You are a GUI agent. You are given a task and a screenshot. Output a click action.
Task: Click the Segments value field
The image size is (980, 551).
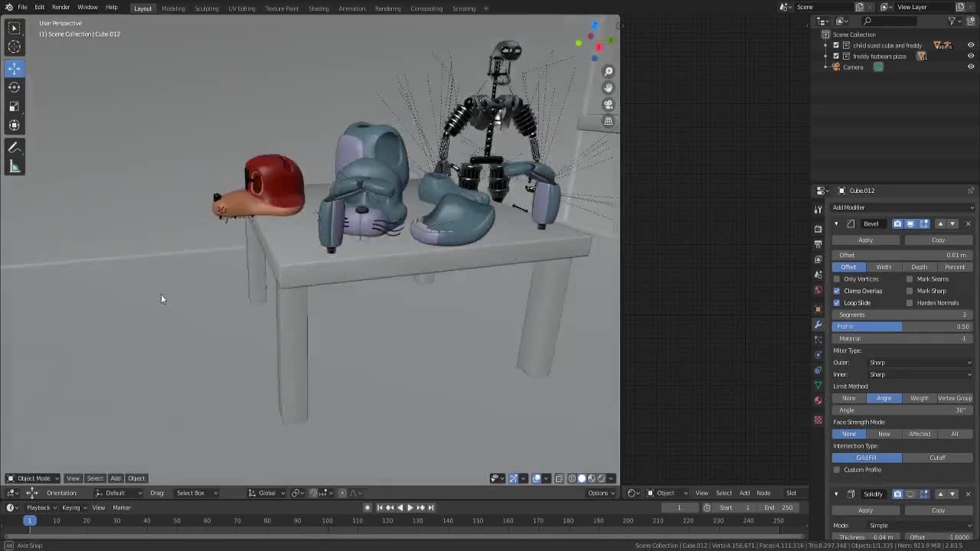(903, 315)
